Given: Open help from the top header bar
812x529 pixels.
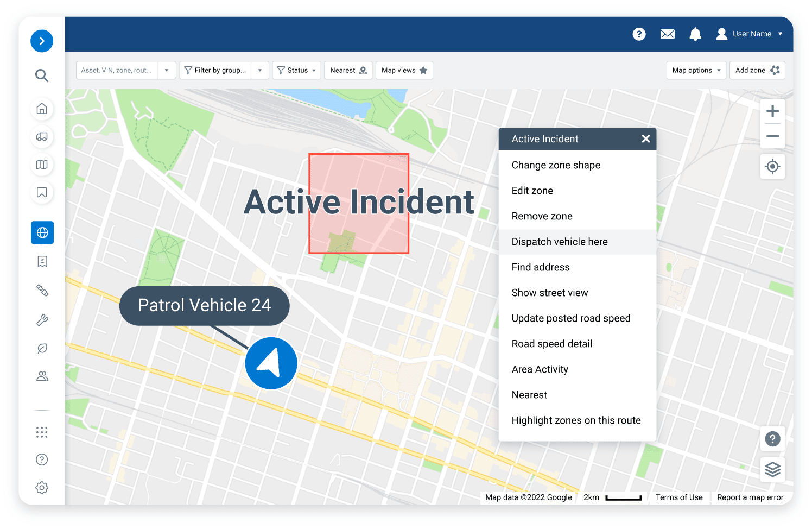Looking at the screenshot, I should (639, 34).
